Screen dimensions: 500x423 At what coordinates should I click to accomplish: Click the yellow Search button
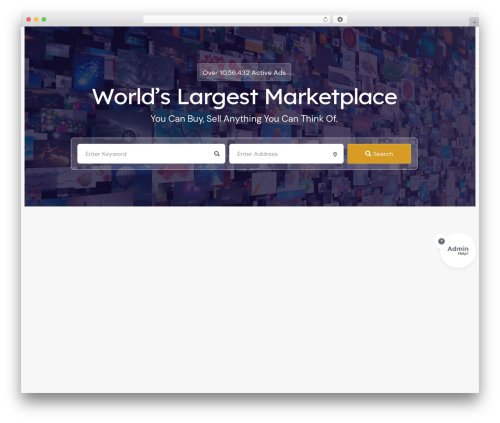(x=379, y=154)
